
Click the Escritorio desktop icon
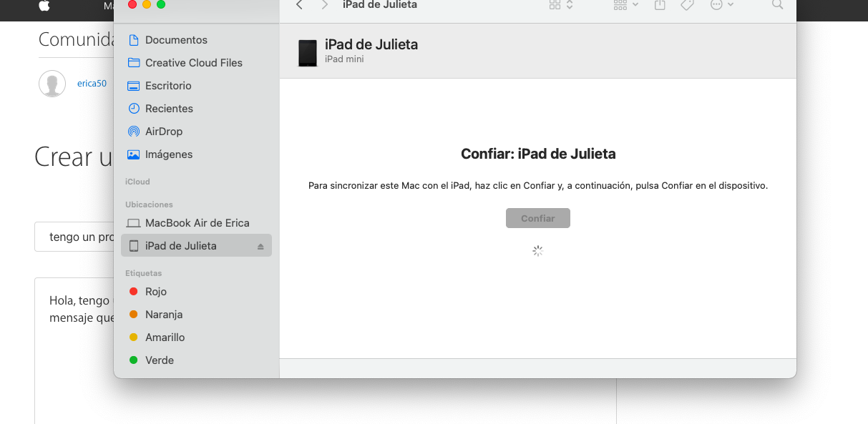coord(133,86)
